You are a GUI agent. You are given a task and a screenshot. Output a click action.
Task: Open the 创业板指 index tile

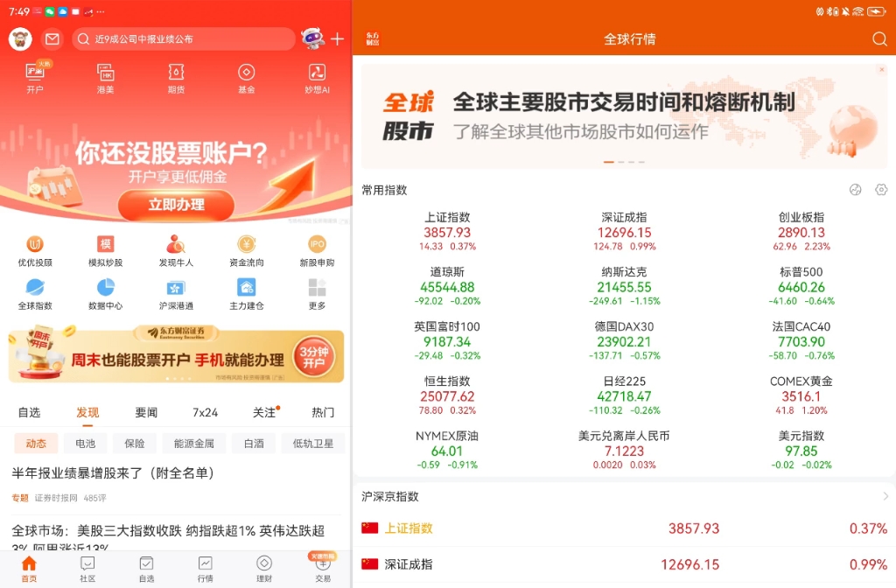[801, 231]
